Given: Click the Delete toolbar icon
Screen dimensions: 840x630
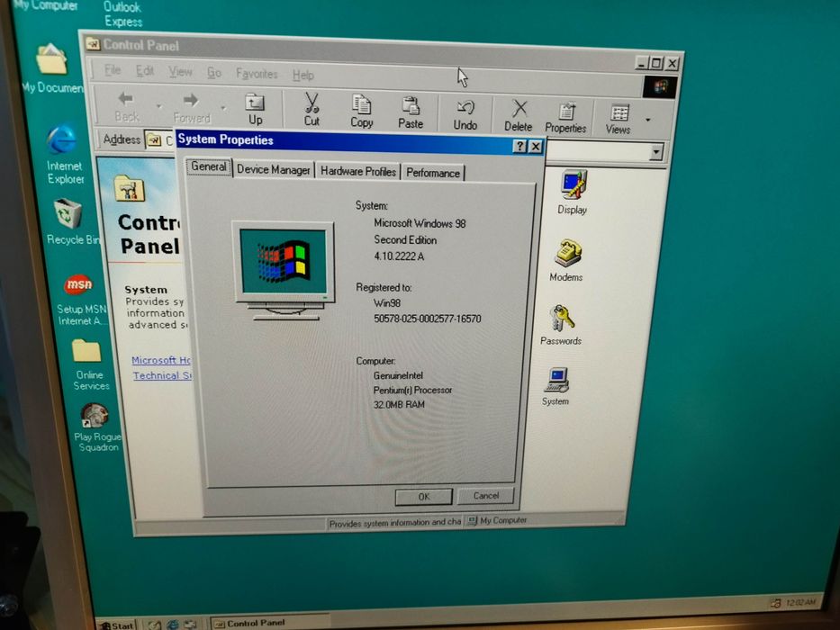Looking at the screenshot, I should [x=518, y=116].
